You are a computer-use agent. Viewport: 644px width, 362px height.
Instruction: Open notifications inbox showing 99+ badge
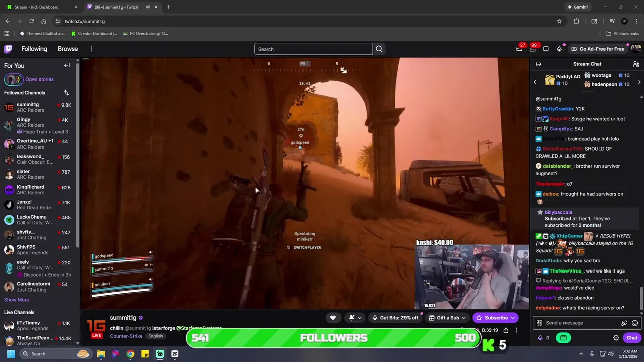(533, 49)
